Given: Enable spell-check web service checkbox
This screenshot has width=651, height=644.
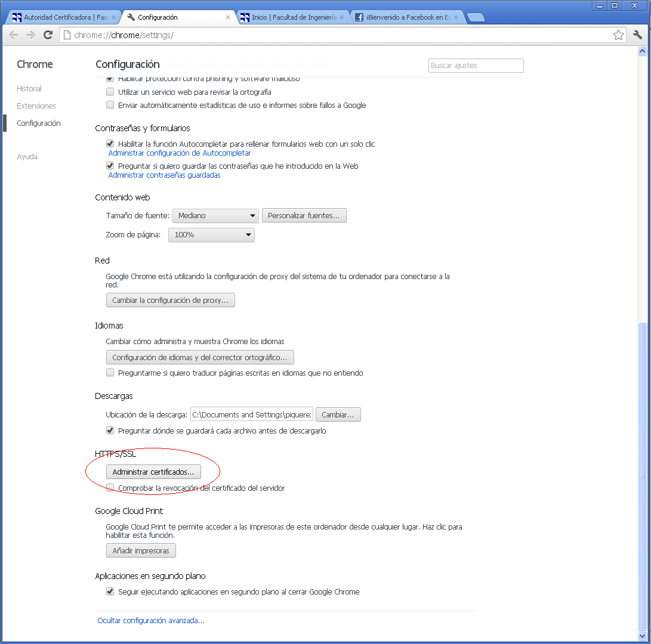Looking at the screenshot, I should (110, 92).
